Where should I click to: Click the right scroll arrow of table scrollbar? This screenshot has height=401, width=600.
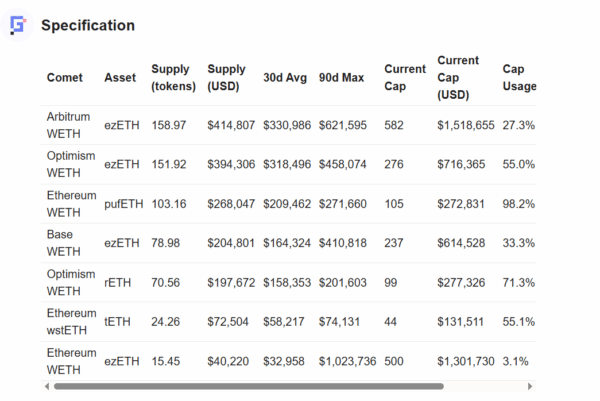[x=530, y=386]
